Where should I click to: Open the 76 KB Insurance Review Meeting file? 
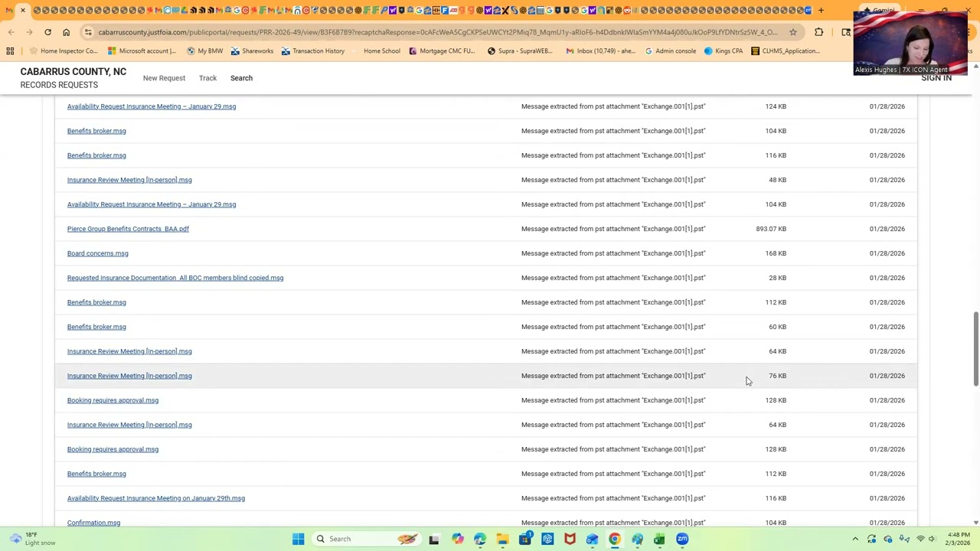pyautogui.click(x=129, y=376)
